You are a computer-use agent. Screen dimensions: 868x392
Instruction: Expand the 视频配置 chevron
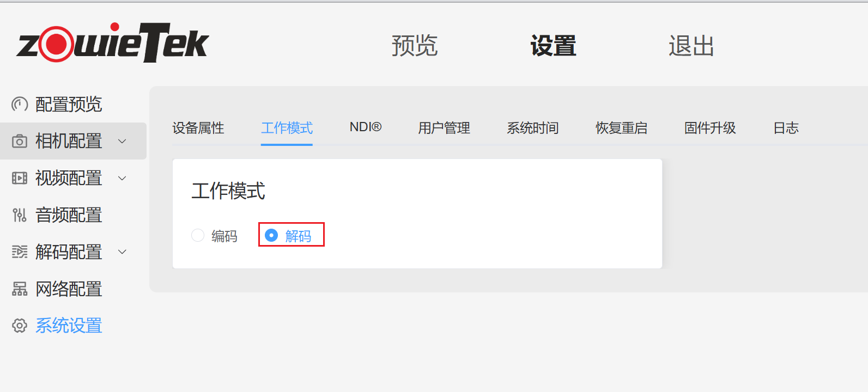click(123, 179)
